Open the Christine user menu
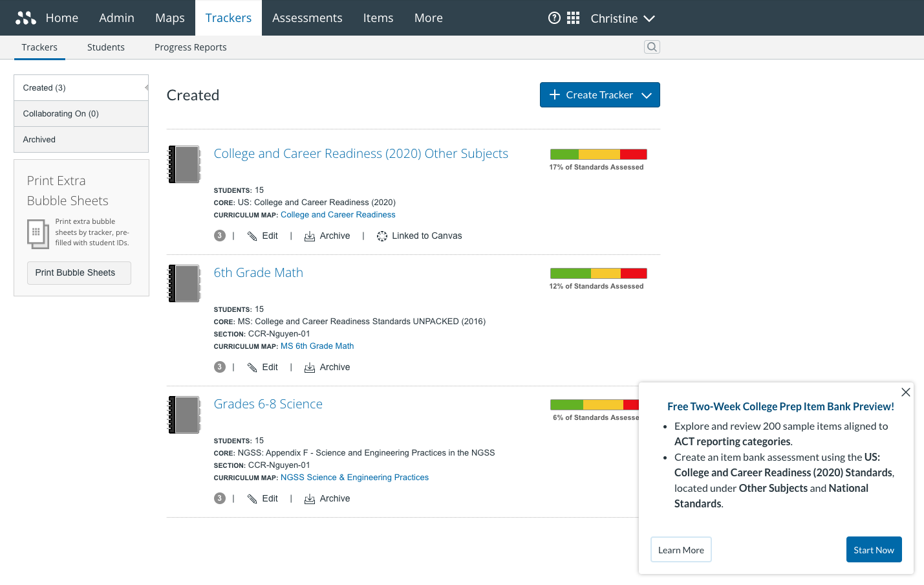Image resolution: width=924 pixels, height=585 pixels. (623, 18)
